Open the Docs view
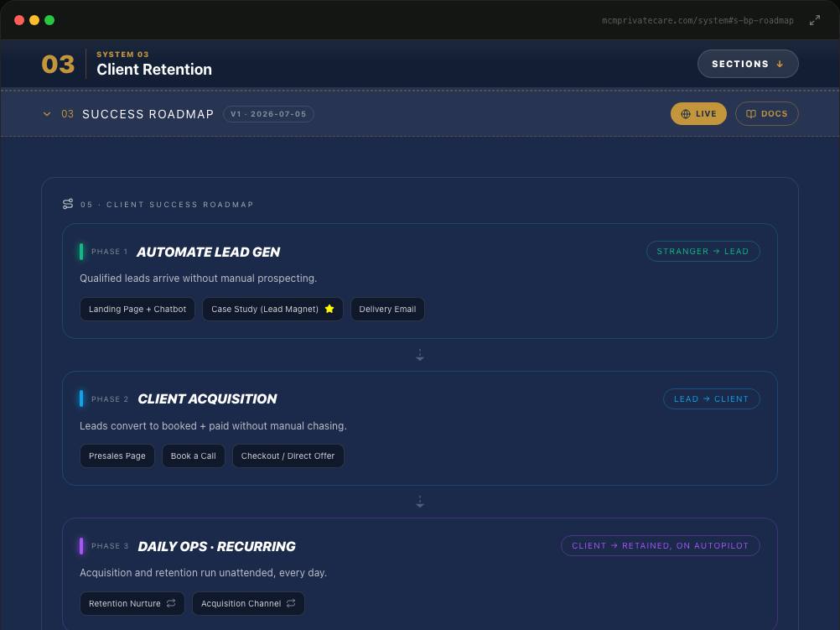The image size is (840, 630). pyautogui.click(x=767, y=113)
